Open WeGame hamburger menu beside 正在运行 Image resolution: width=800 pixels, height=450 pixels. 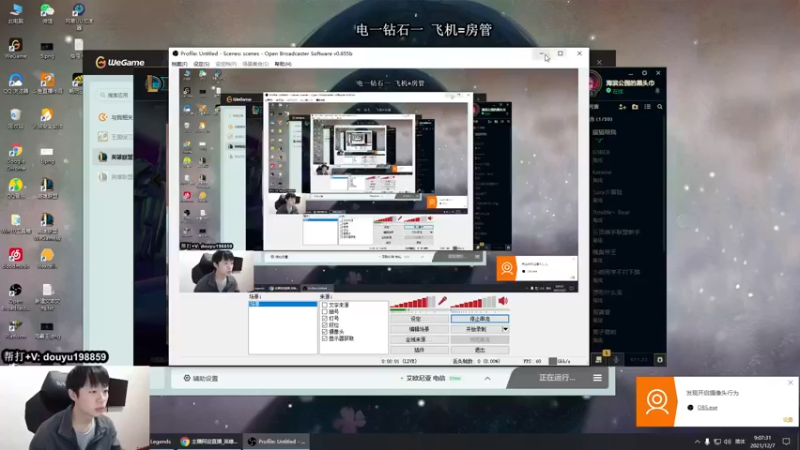tap(597, 378)
